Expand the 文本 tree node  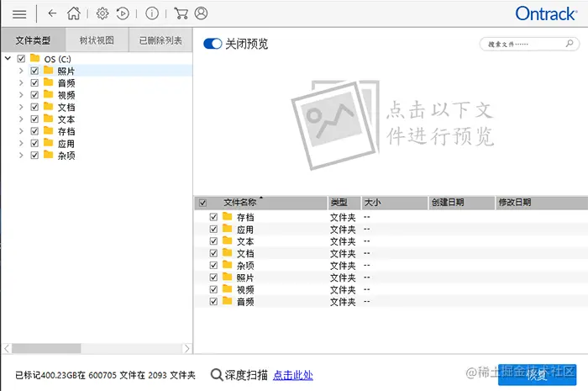[x=21, y=119]
